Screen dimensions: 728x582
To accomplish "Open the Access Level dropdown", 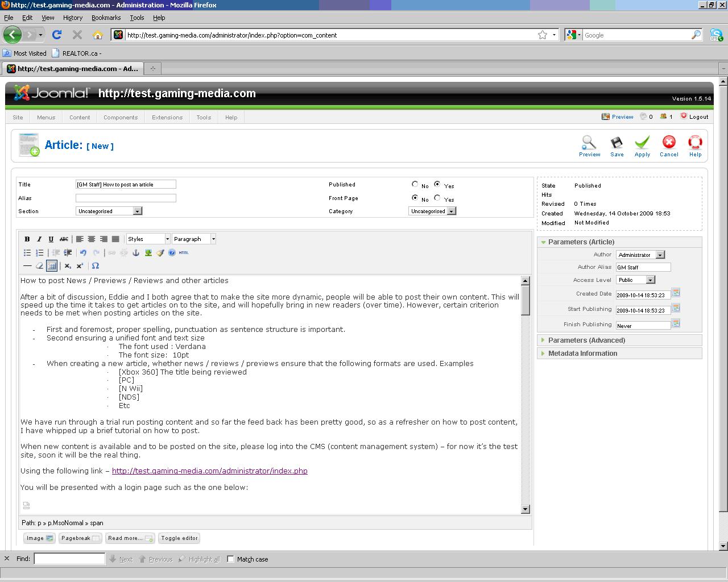I will 635,280.
